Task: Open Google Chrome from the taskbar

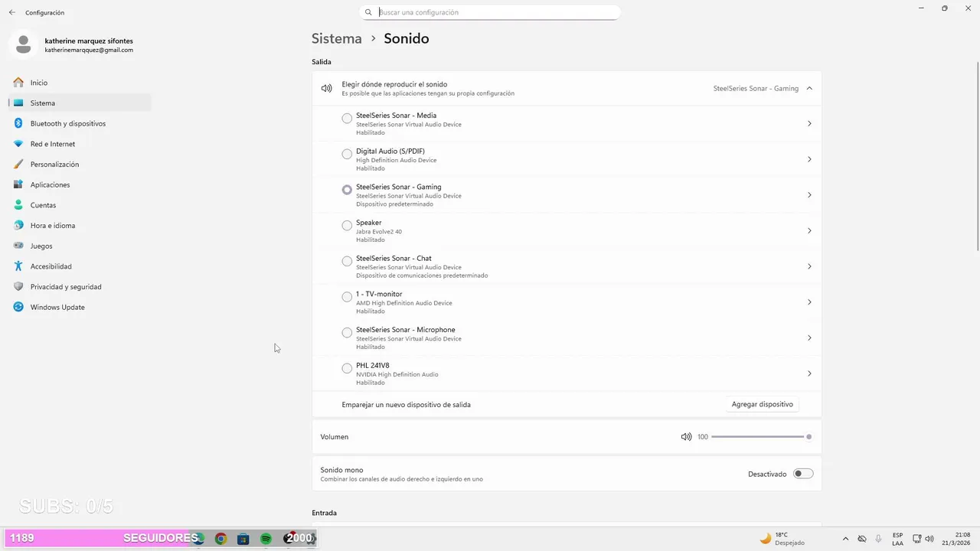Action: tap(220, 539)
